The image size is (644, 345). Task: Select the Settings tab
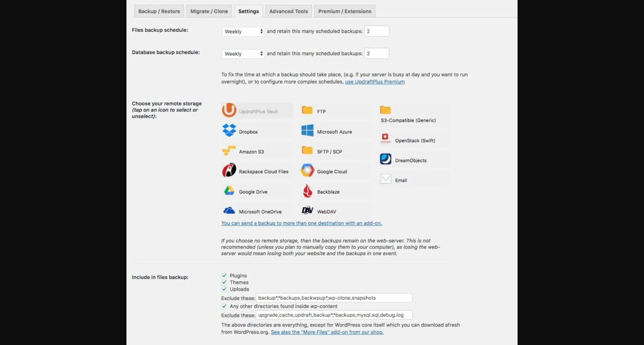(249, 11)
